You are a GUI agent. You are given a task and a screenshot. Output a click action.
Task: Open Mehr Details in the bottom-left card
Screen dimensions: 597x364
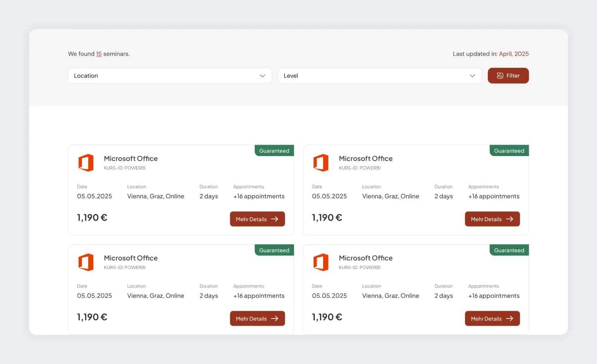pyautogui.click(x=257, y=318)
